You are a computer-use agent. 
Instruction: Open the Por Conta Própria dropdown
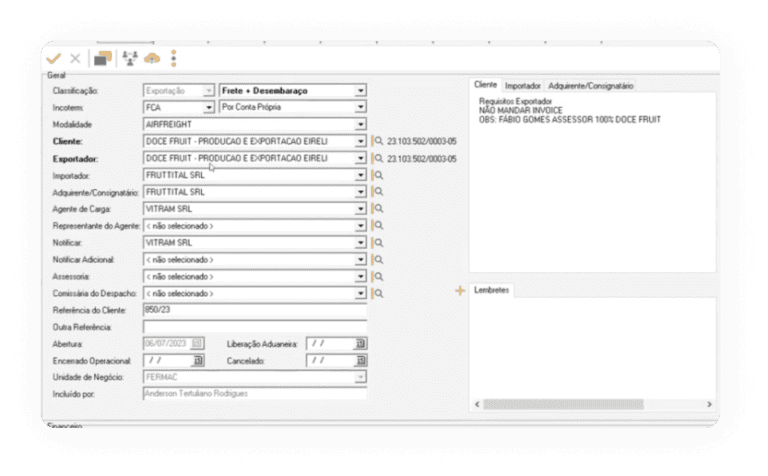click(x=360, y=107)
